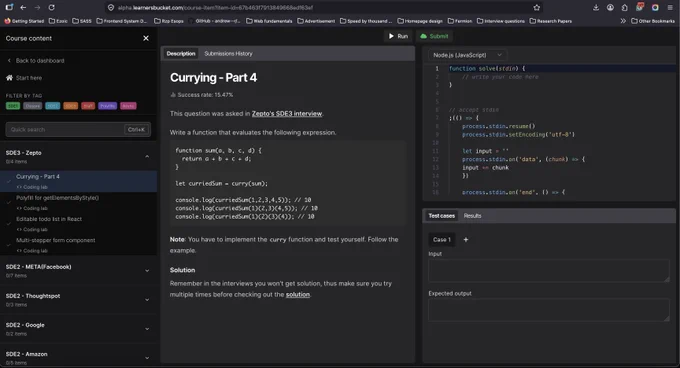This screenshot has width=680, height=368.
Task: Collapse the SDE3 - Zepto section
Action: (147, 156)
